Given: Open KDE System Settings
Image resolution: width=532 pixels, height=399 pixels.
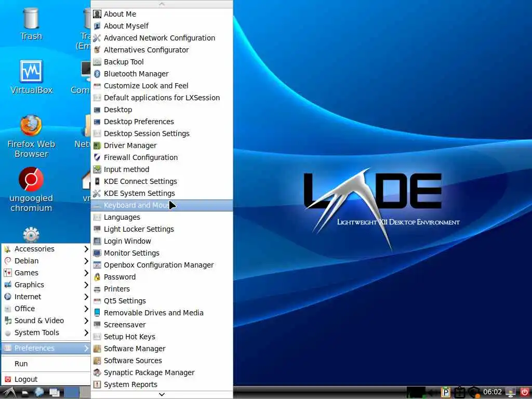Looking at the screenshot, I should 162,193.
